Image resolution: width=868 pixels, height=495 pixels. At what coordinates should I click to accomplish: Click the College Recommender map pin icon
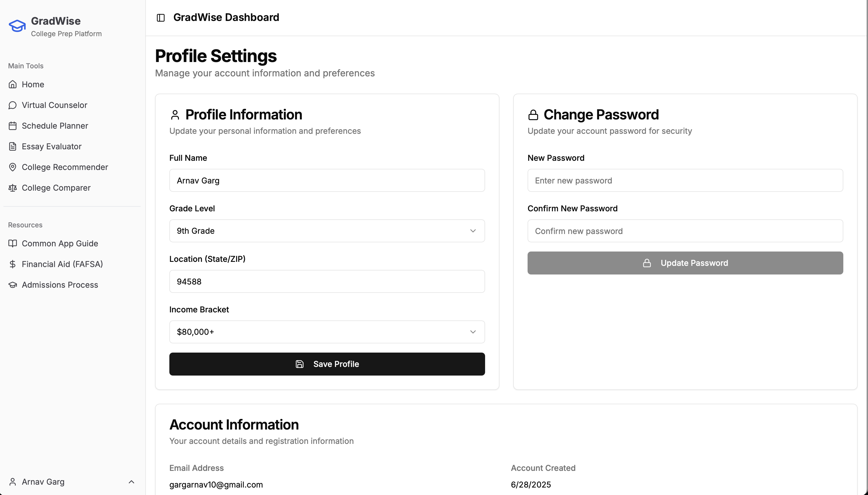tap(13, 167)
